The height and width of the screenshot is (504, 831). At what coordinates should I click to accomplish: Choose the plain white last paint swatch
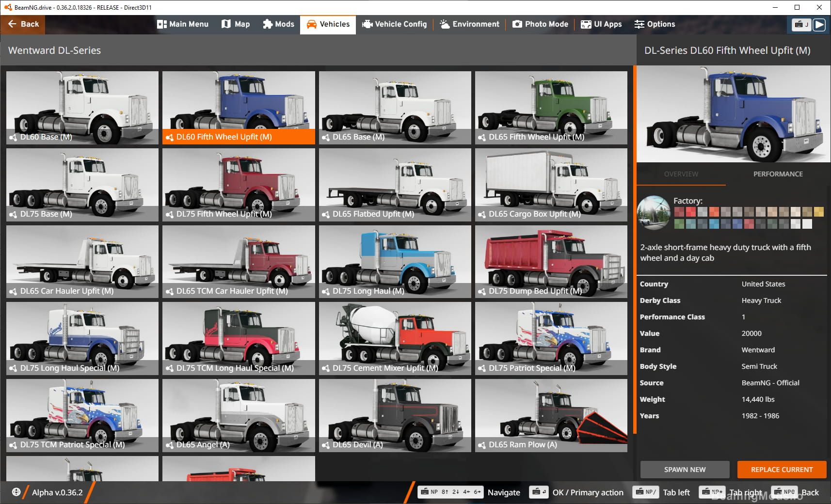pyautogui.click(x=807, y=224)
